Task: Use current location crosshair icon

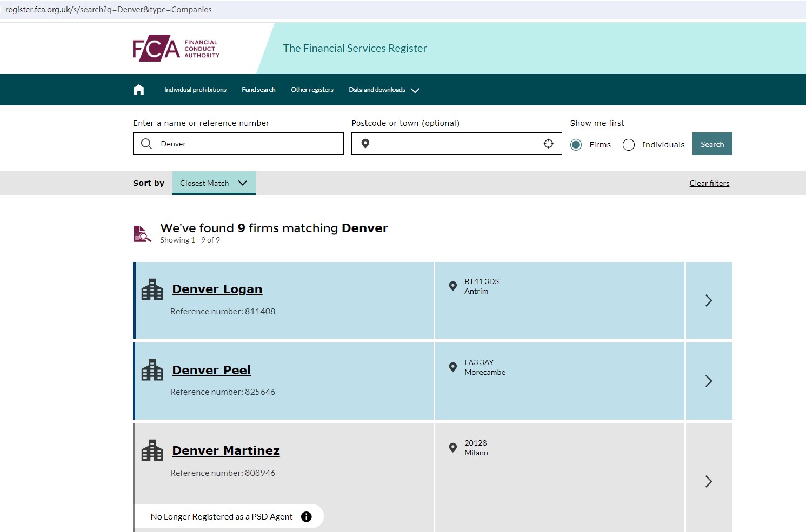Action: pyautogui.click(x=549, y=144)
